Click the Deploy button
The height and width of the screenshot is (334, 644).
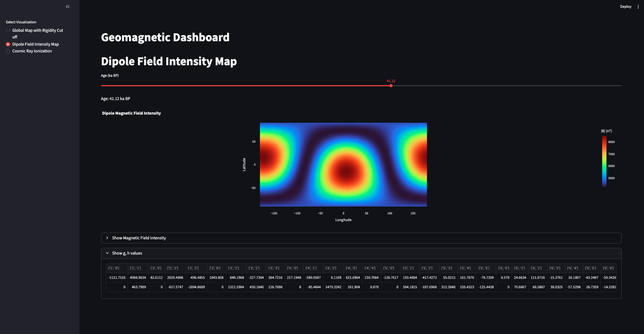pyautogui.click(x=625, y=6)
